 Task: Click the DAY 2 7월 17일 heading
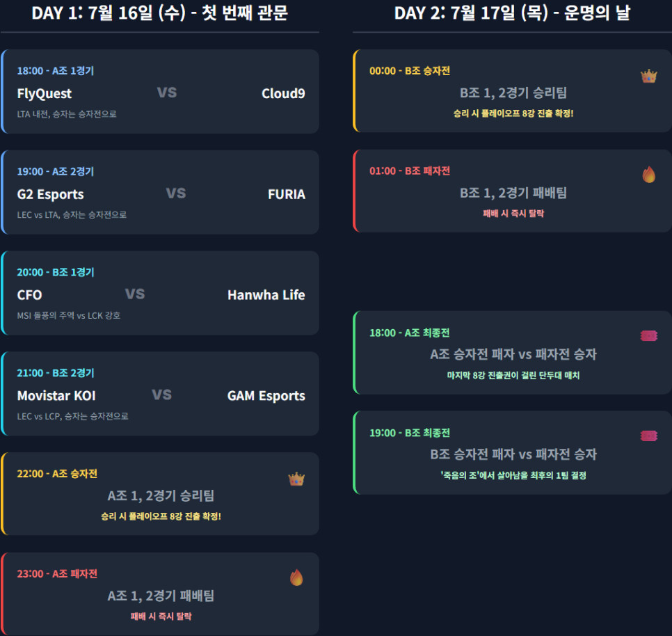512,13
